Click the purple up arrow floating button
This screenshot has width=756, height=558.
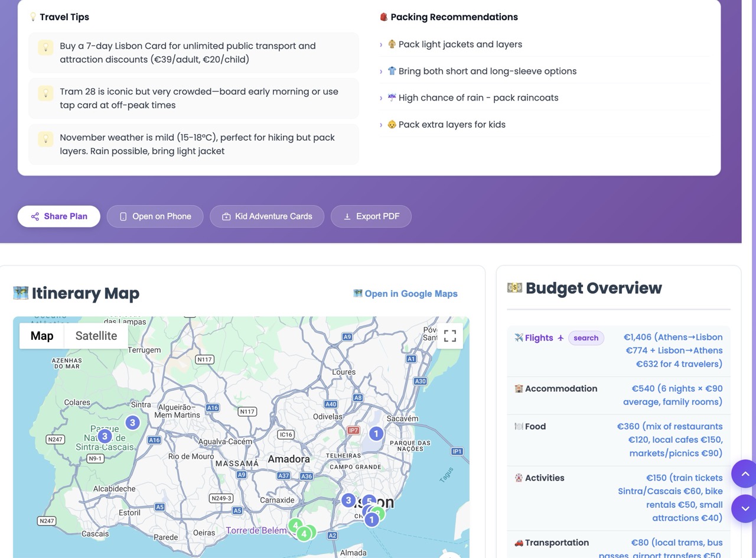[x=745, y=473]
